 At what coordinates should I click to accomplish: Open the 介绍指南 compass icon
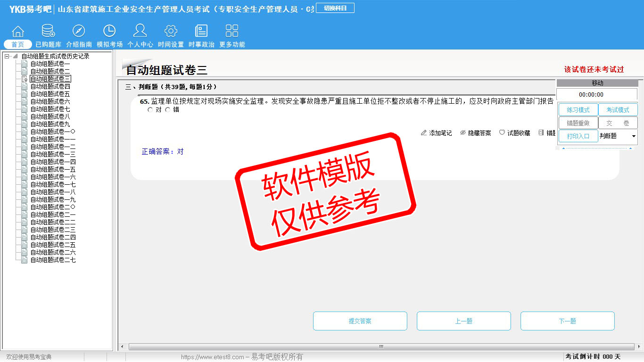pyautogui.click(x=79, y=32)
